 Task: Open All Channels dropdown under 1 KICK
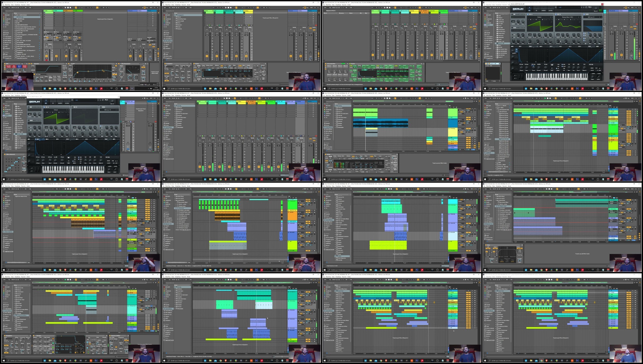coord(48,35)
